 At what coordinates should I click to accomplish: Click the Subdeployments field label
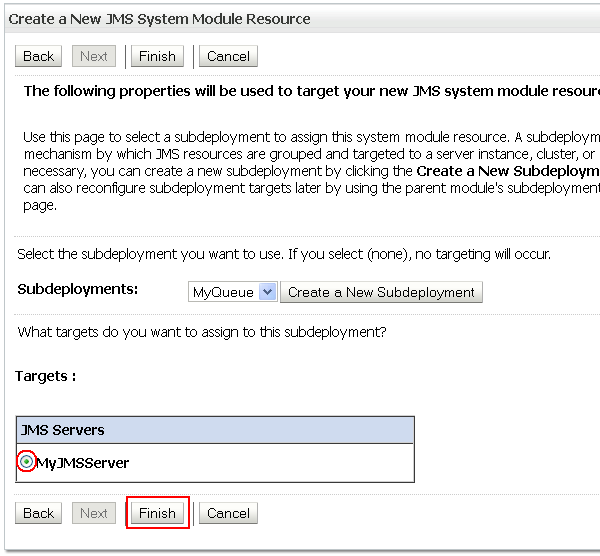(78, 289)
